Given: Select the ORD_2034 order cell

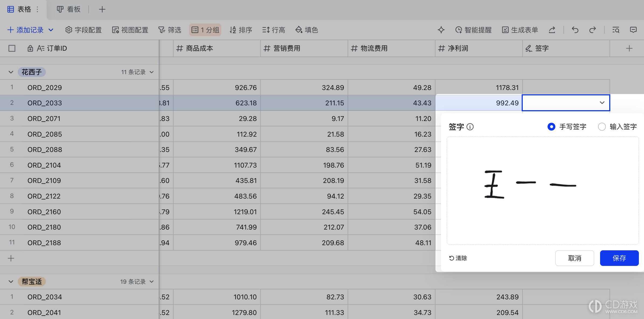Looking at the screenshot, I should pos(92,297).
